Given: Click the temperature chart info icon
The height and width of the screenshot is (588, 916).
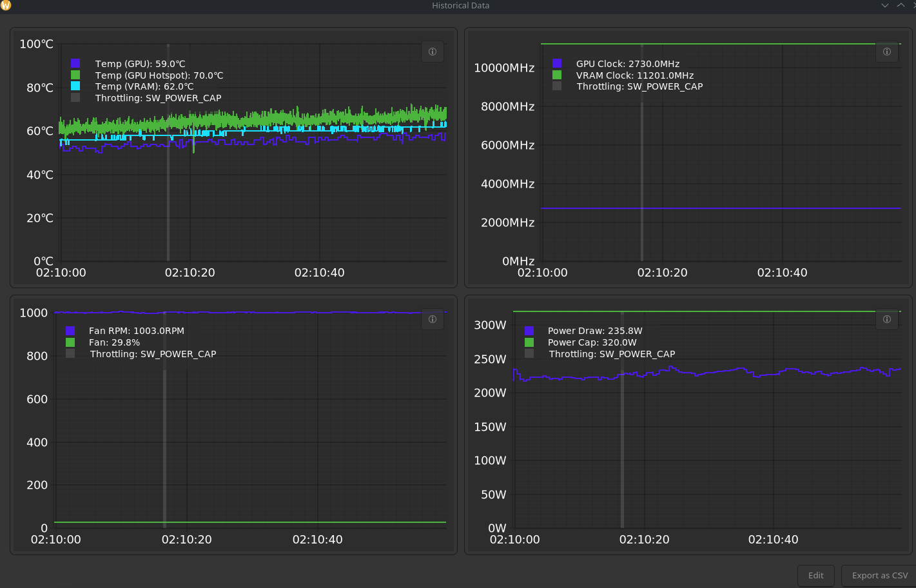Looking at the screenshot, I should point(433,52).
